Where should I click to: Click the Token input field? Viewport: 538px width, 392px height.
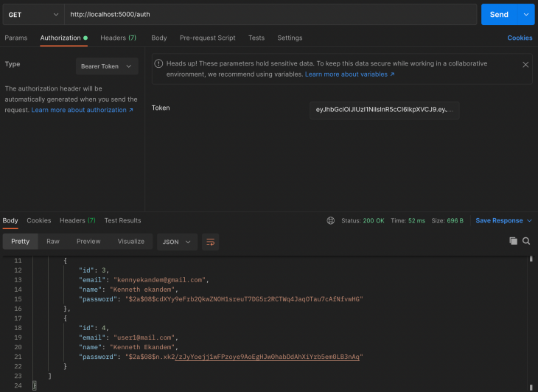(384, 110)
